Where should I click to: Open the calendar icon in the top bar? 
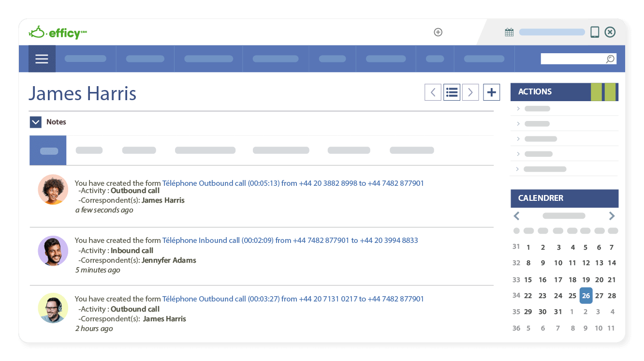[x=509, y=31]
